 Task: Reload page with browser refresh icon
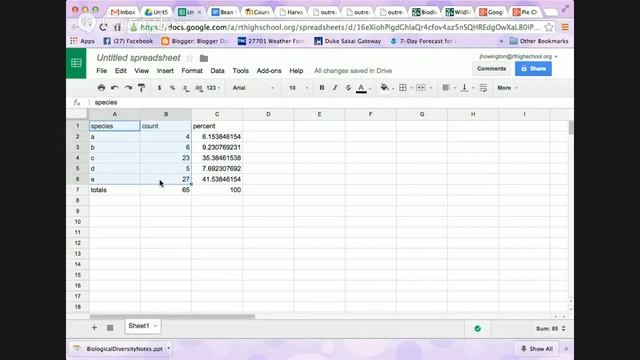click(x=103, y=27)
